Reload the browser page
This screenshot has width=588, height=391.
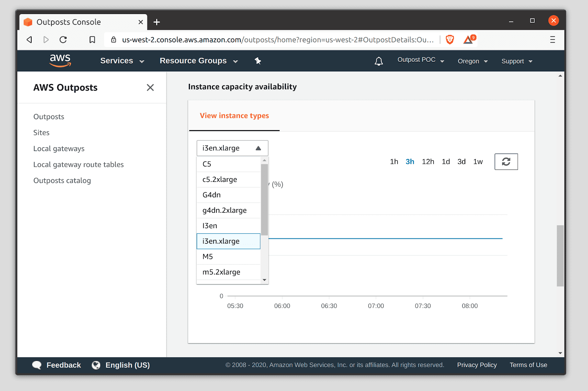coord(63,40)
